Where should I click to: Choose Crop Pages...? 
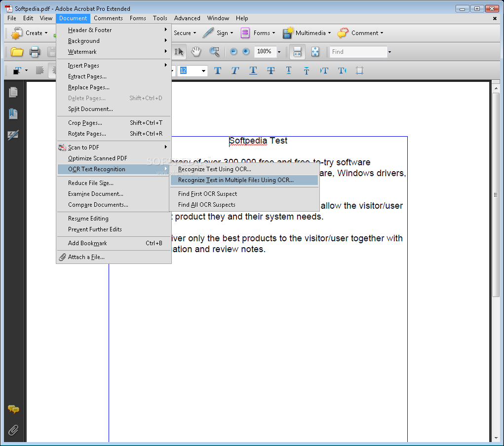(x=114, y=123)
